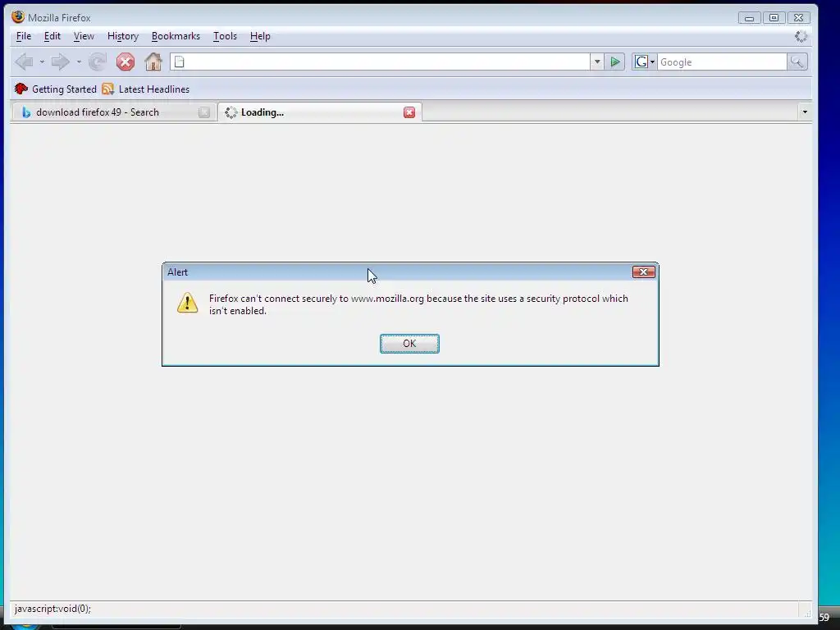Screen dimensions: 840x630
Task: Open the list all tabs dropdown
Action: coord(805,112)
